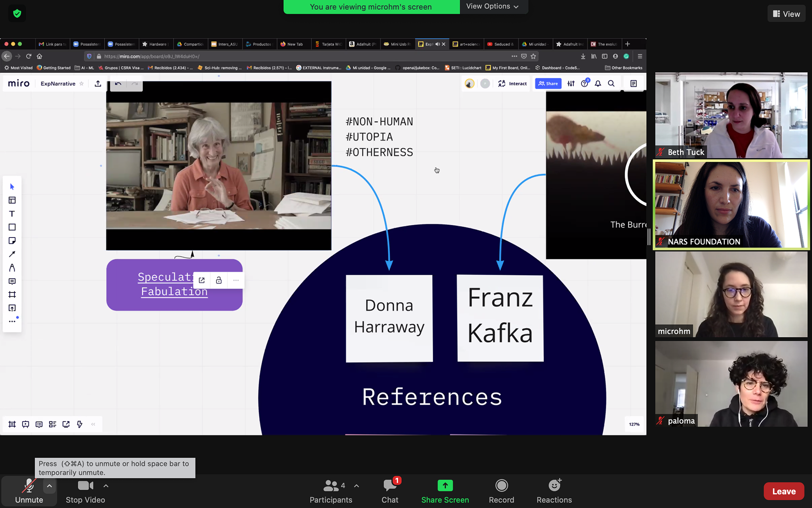Open Miro screen sharing icon bottom toolbar

pos(66,424)
